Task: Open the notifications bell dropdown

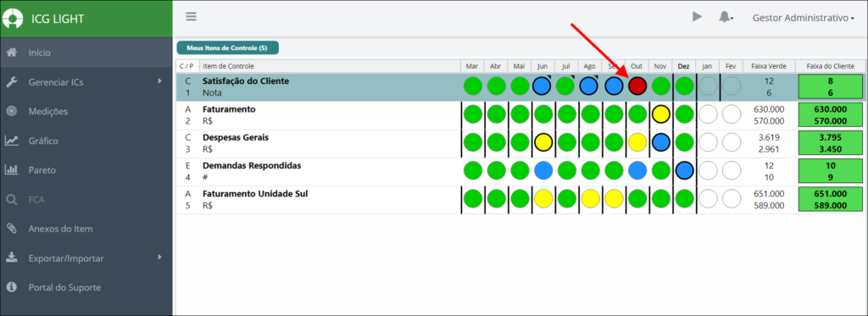Action: point(726,18)
